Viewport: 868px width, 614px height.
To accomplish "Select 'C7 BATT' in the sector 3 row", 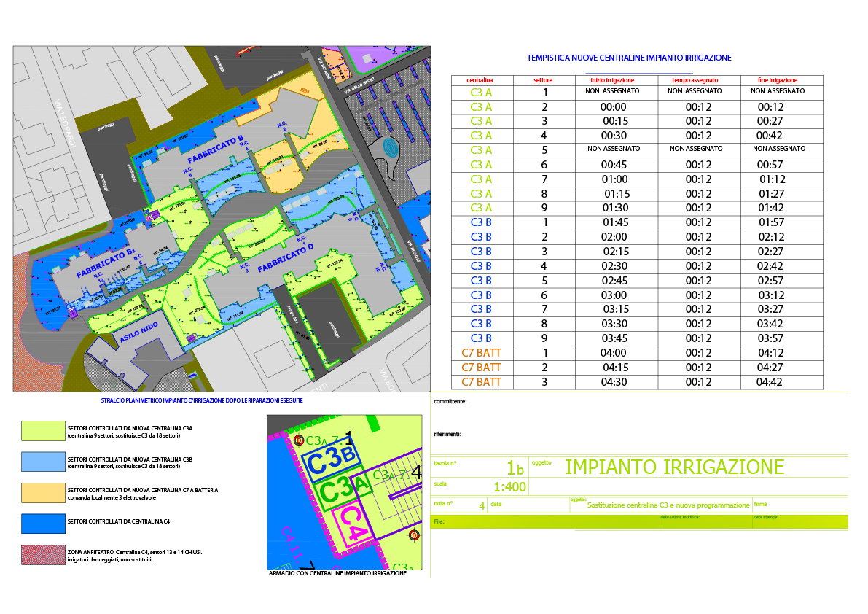I will click(x=481, y=382).
